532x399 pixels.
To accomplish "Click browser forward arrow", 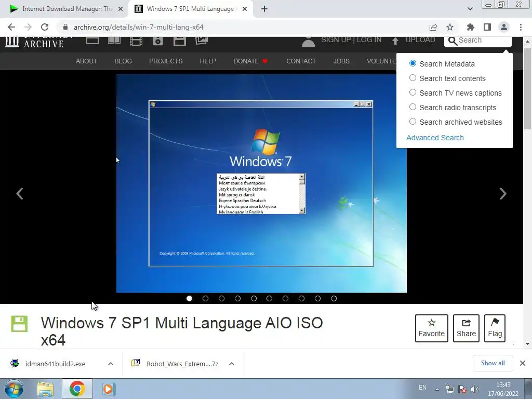I will [x=28, y=27].
